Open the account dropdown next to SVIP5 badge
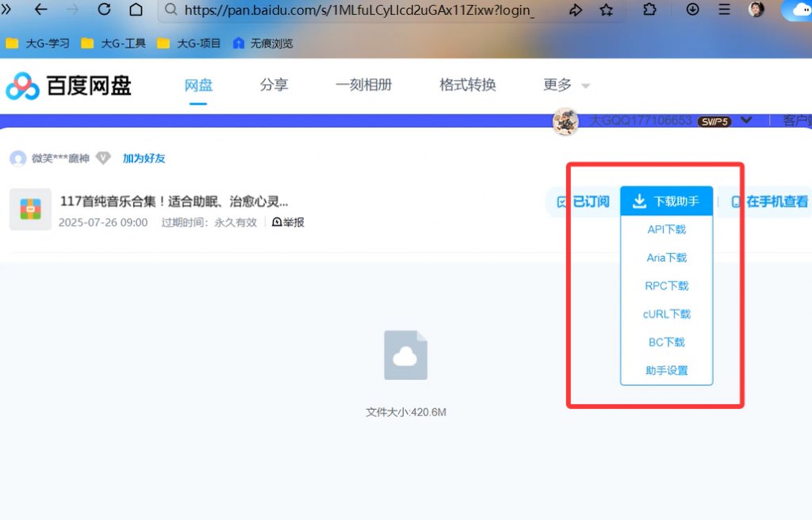812x520 pixels. [746, 120]
